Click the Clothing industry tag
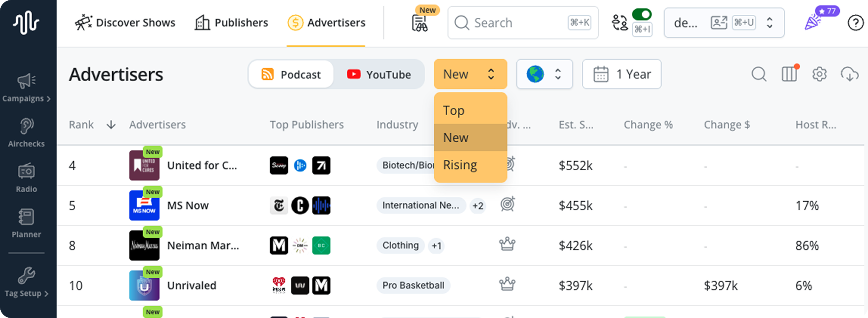 (x=400, y=245)
